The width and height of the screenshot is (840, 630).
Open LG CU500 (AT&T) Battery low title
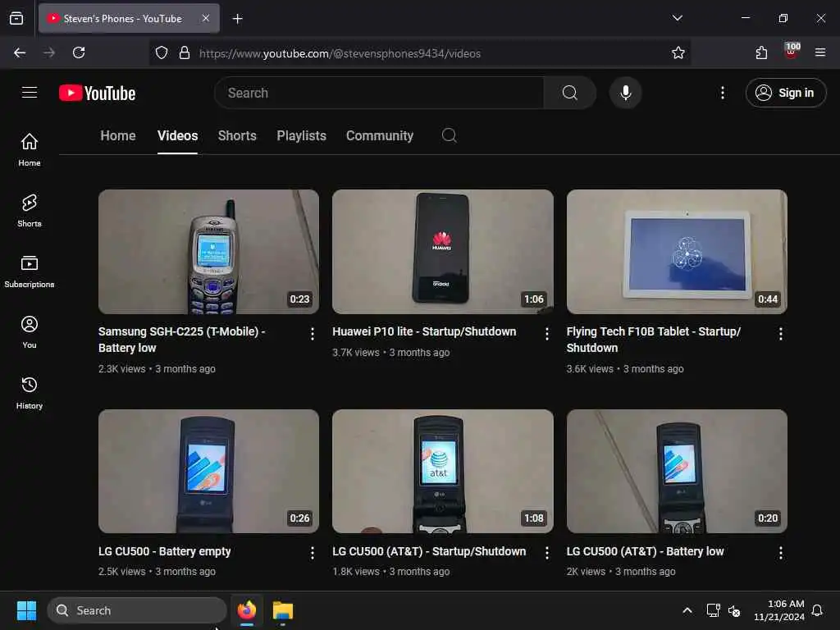[645, 551]
